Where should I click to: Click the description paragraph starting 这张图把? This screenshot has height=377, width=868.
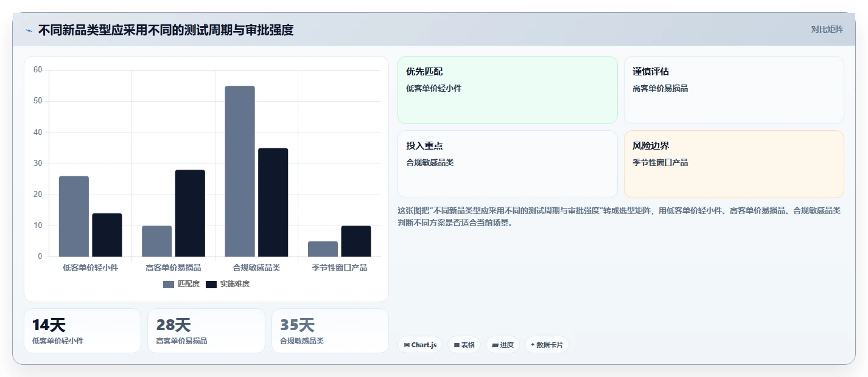coord(619,216)
